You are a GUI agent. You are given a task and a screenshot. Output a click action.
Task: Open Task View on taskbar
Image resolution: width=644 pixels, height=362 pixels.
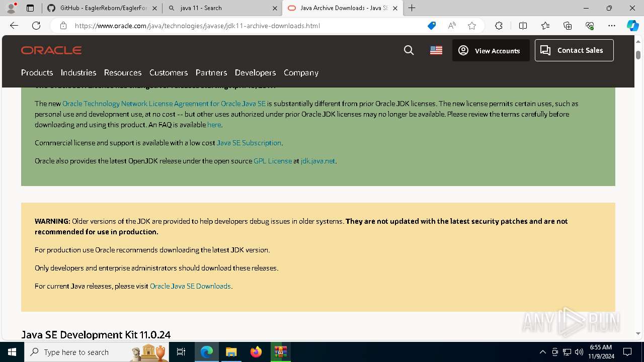tap(181, 352)
